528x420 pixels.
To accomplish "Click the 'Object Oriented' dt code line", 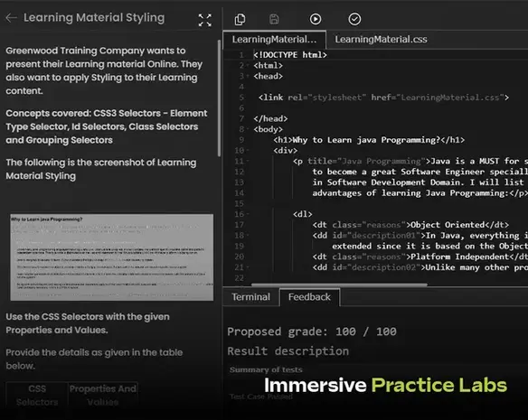I will (x=410, y=225).
